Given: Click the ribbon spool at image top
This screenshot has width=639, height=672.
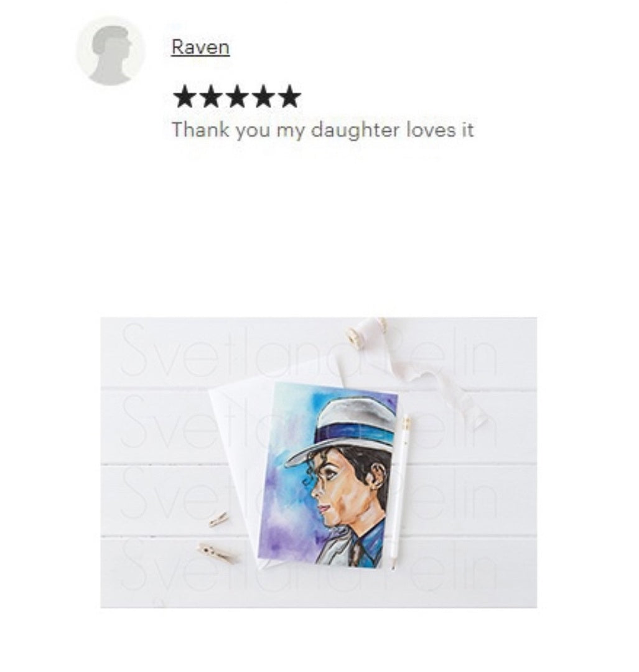Looking at the screenshot, I should point(367,331).
